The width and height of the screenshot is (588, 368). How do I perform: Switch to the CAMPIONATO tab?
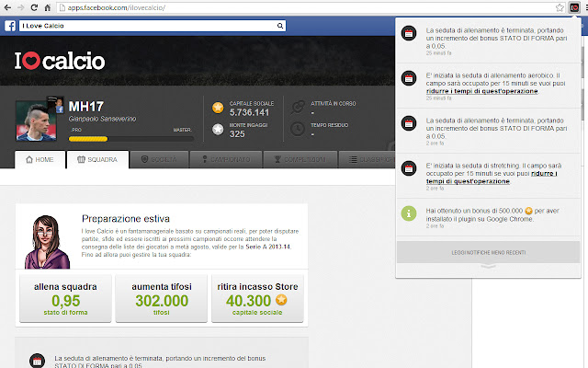[x=226, y=159]
